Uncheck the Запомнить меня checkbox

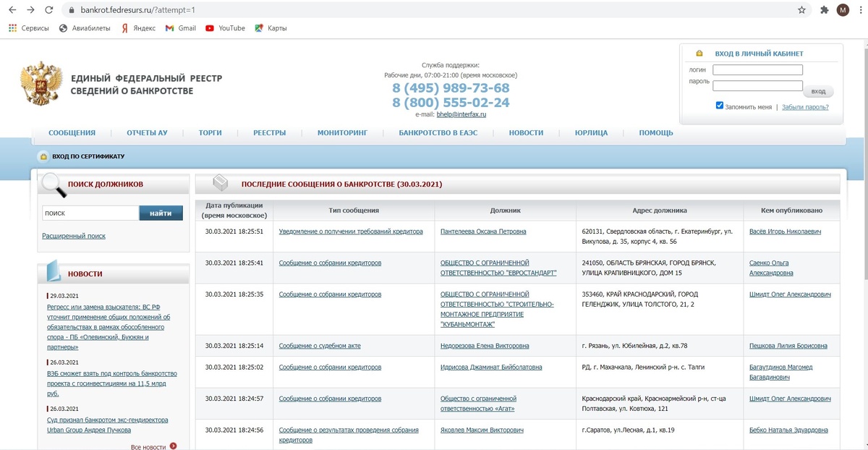[718, 105]
